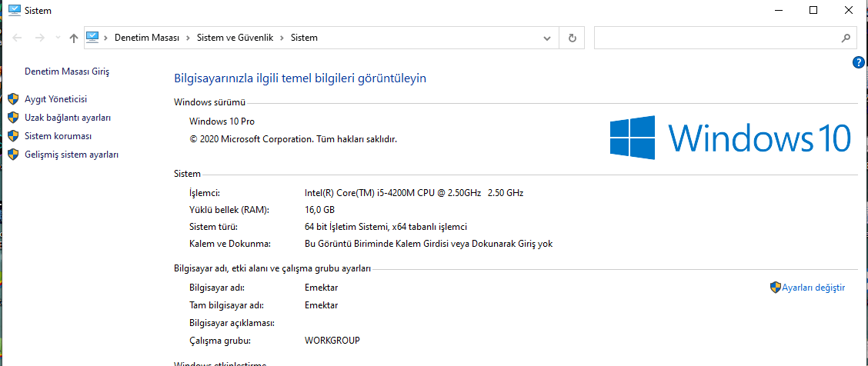Click the computer icon in address bar

(x=92, y=38)
